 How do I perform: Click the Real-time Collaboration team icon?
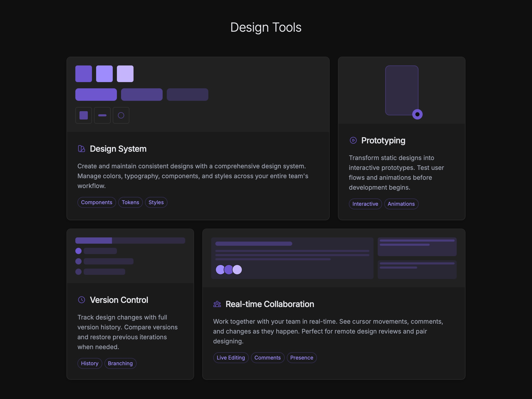coord(217,304)
